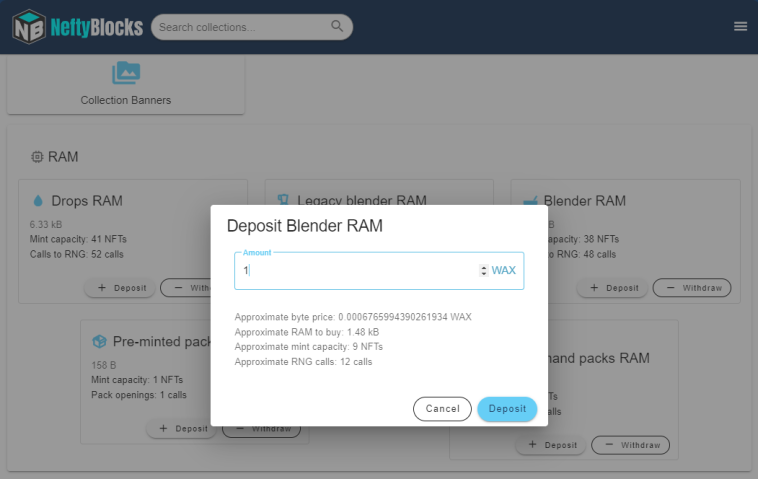Screen dimensions: 758x479
Task: Select the Approximate mint capacity line
Action: coord(308,347)
